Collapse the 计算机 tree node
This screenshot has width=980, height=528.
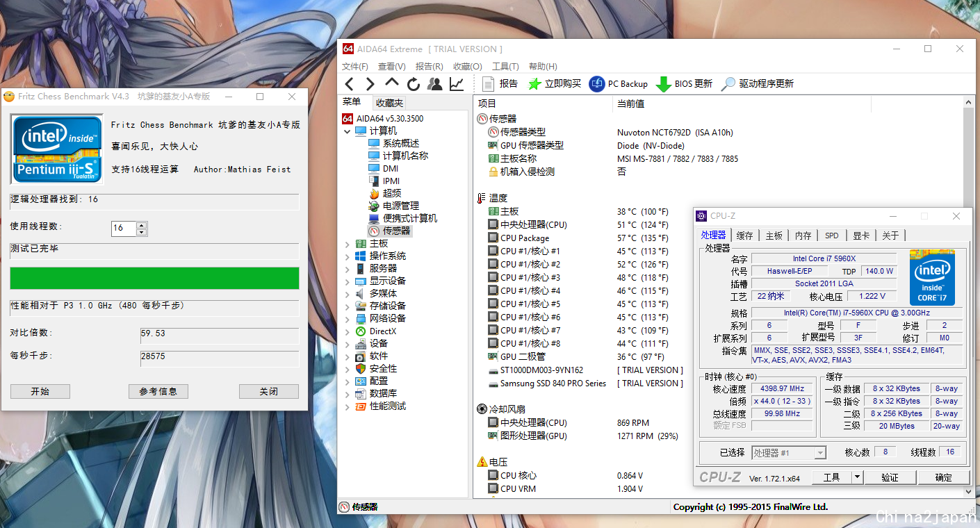pyautogui.click(x=348, y=131)
